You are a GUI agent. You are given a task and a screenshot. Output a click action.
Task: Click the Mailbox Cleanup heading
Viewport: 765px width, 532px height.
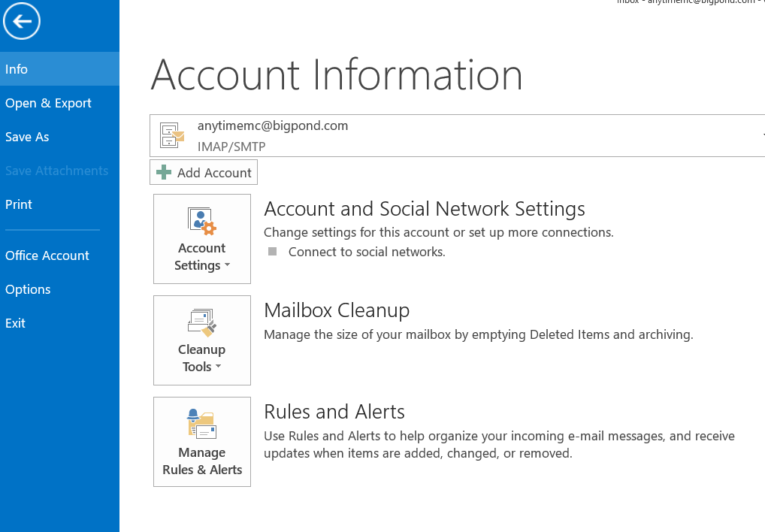pyautogui.click(x=337, y=310)
